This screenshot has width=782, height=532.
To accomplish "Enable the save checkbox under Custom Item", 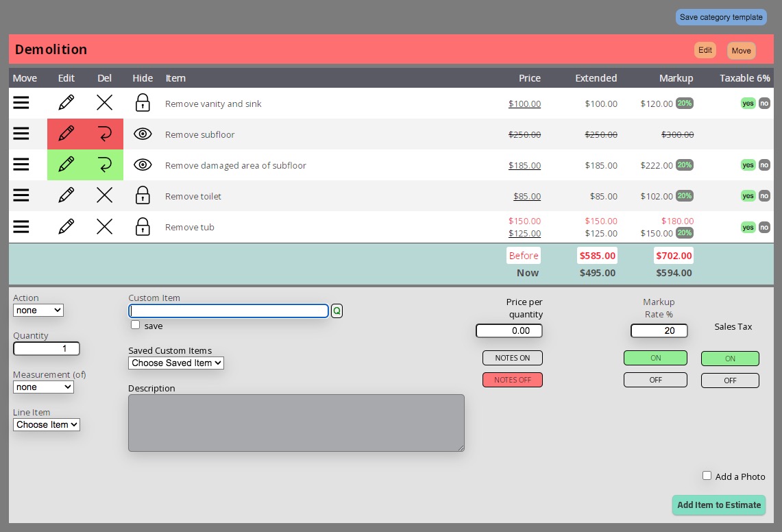I will pos(135,324).
